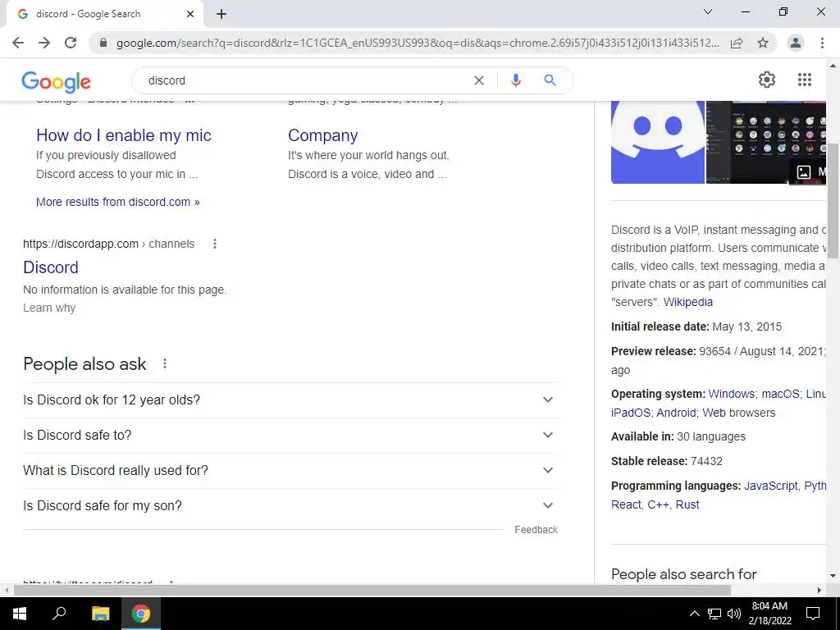Focus the Google search input field
Screen dimensions: 840x630
[305, 80]
